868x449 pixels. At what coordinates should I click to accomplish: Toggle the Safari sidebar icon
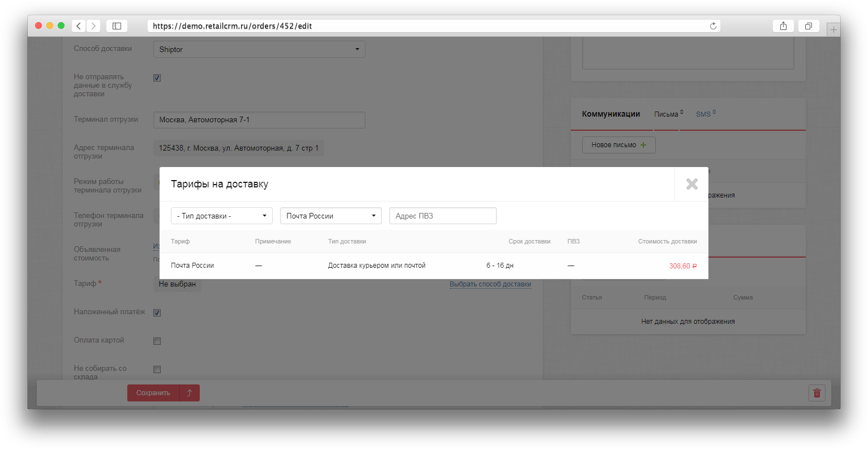coord(117,26)
